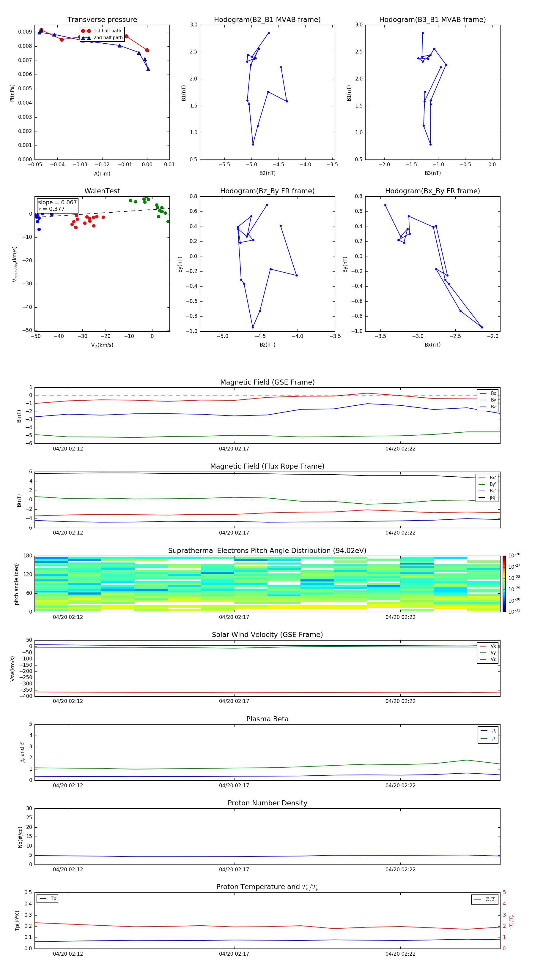Click the "B3(nT)" x-axis label

point(432,173)
